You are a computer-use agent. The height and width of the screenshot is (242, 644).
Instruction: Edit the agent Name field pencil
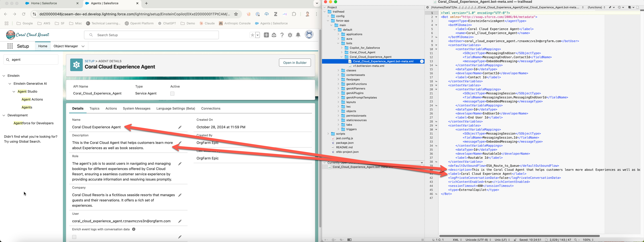click(x=180, y=127)
